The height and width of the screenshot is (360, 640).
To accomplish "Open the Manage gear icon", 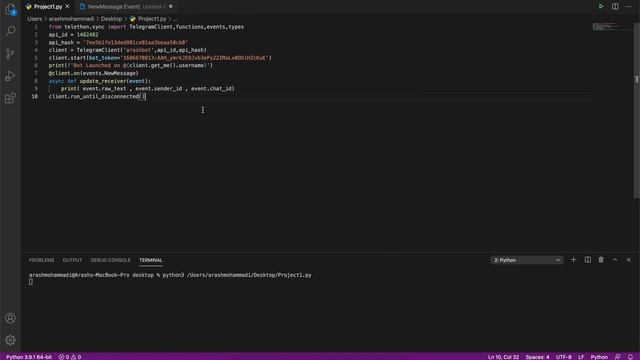I will tap(11, 340).
